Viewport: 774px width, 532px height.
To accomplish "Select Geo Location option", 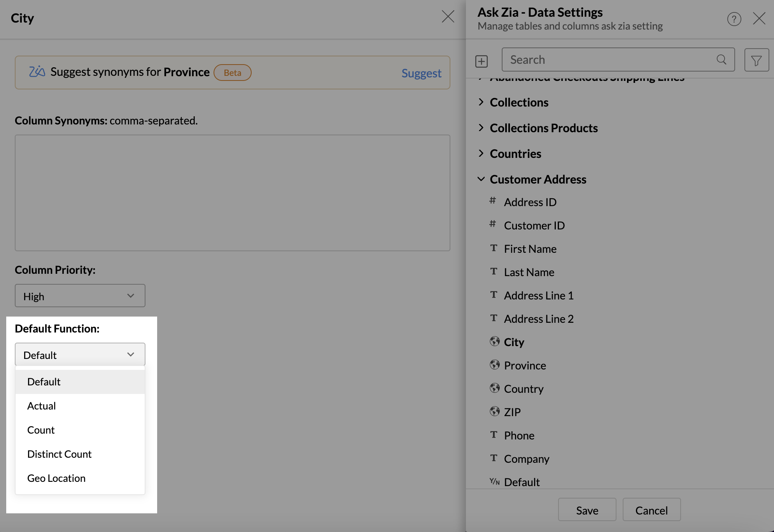I will pos(56,478).
